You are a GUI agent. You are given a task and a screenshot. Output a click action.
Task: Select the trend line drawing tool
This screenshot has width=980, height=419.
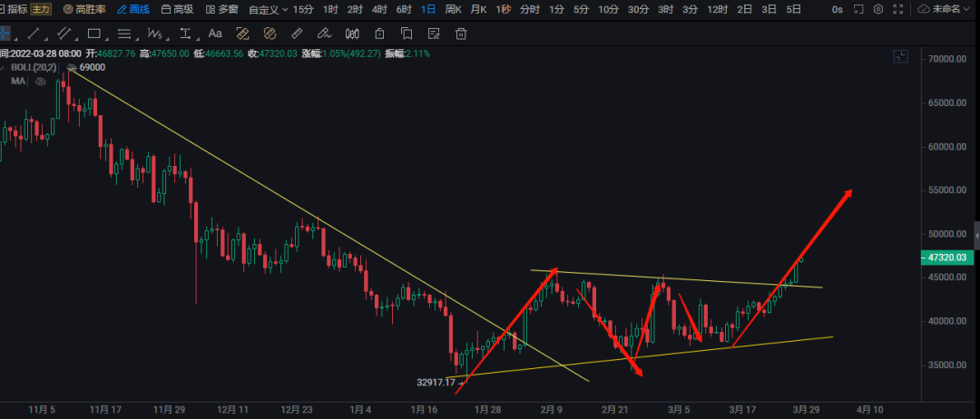click(34, 34)
